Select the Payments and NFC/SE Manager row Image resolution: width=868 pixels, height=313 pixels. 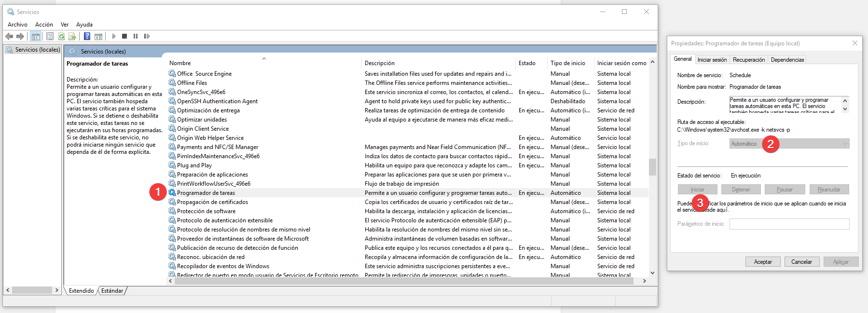408,147
